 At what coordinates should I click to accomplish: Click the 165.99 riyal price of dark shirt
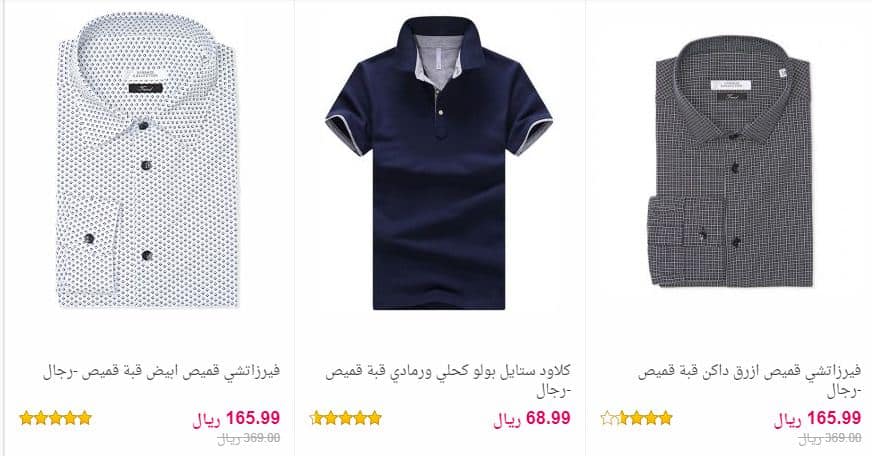pyautogui.click(x=818, y=418)
